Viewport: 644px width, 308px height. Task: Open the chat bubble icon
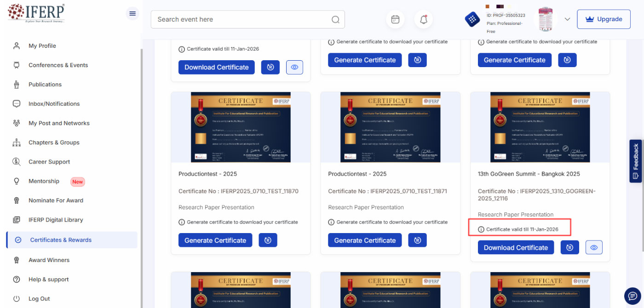click(632, 296)
